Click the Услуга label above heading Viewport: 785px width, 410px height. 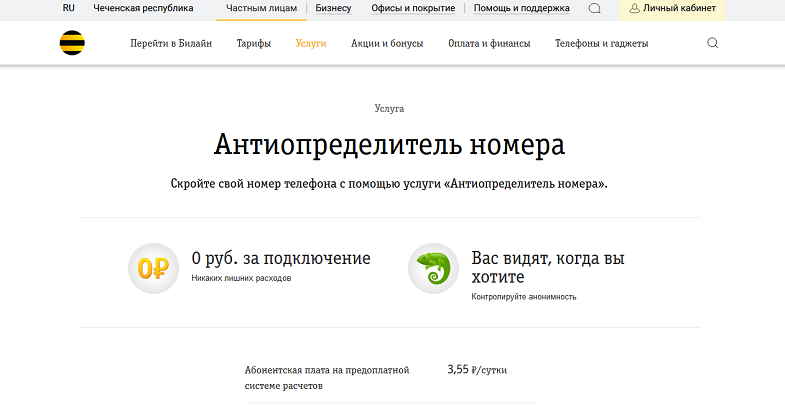[x=389, y=109]
